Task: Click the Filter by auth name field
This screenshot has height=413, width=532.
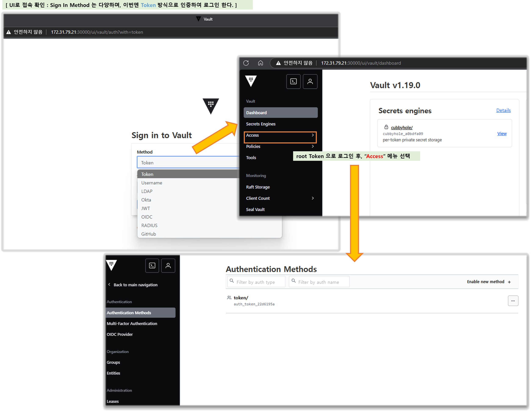Action: [x=319, y=282]
